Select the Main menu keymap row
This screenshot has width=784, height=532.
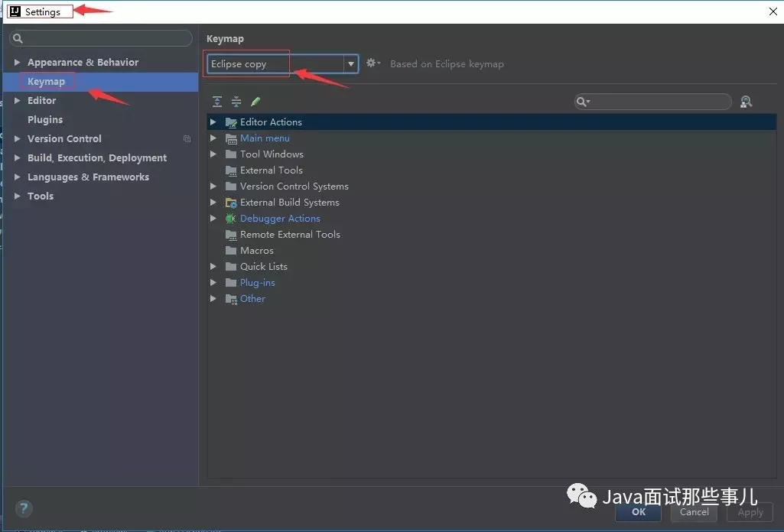coord(492,138)
